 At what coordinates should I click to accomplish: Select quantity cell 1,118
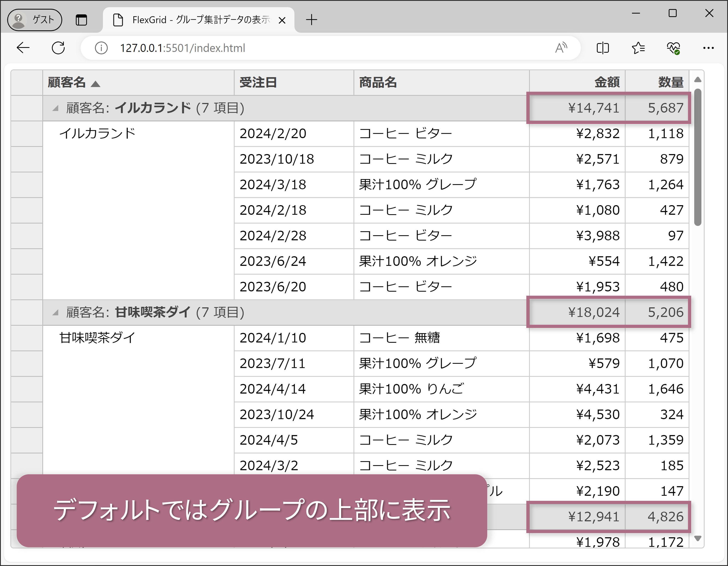pos(657,134)
